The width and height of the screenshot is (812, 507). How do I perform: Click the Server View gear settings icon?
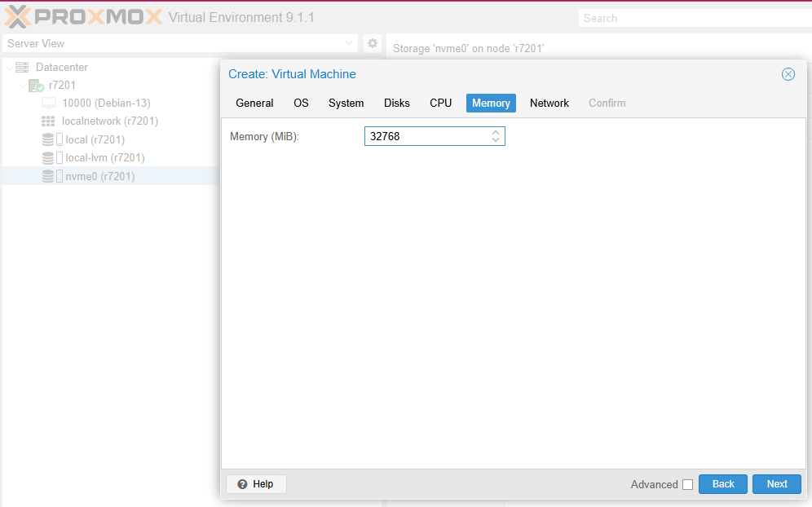click(x=373, y=43)
